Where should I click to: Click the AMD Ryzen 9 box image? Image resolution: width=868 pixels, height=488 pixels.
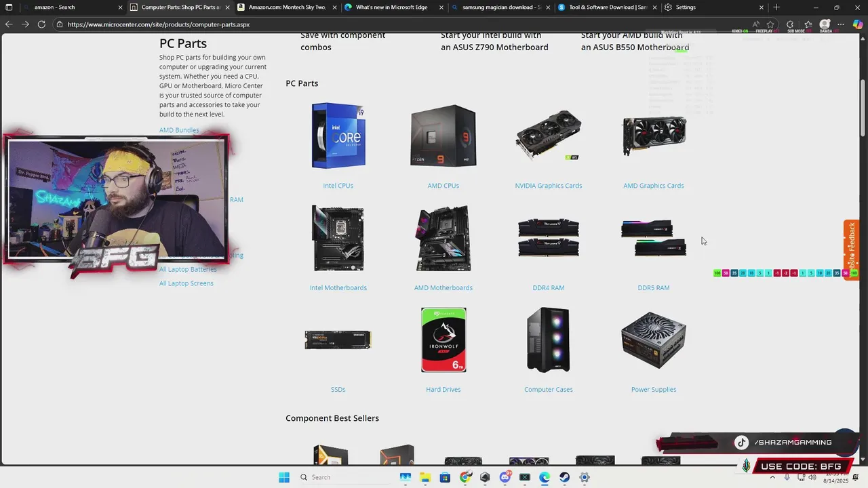click(x=443, y=136)
